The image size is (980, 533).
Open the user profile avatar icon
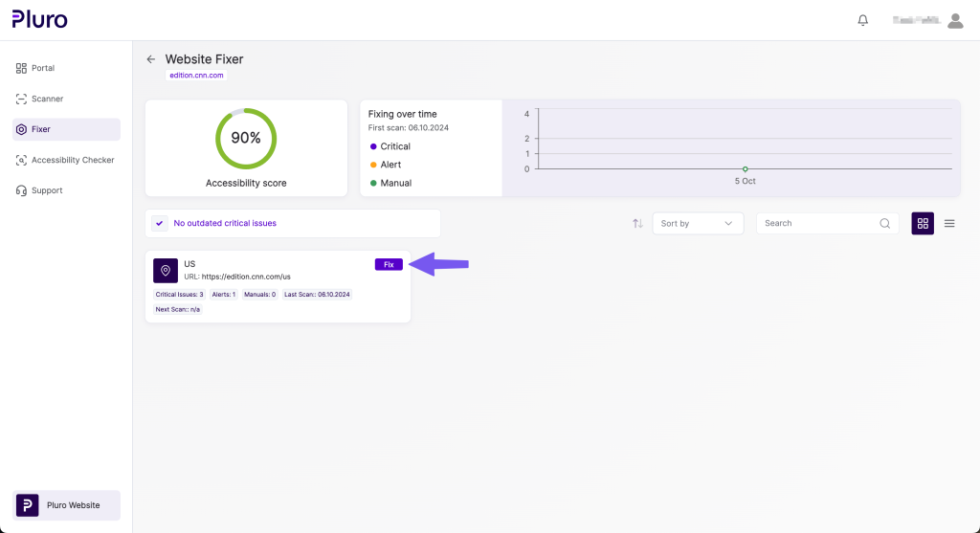point(954,20)
